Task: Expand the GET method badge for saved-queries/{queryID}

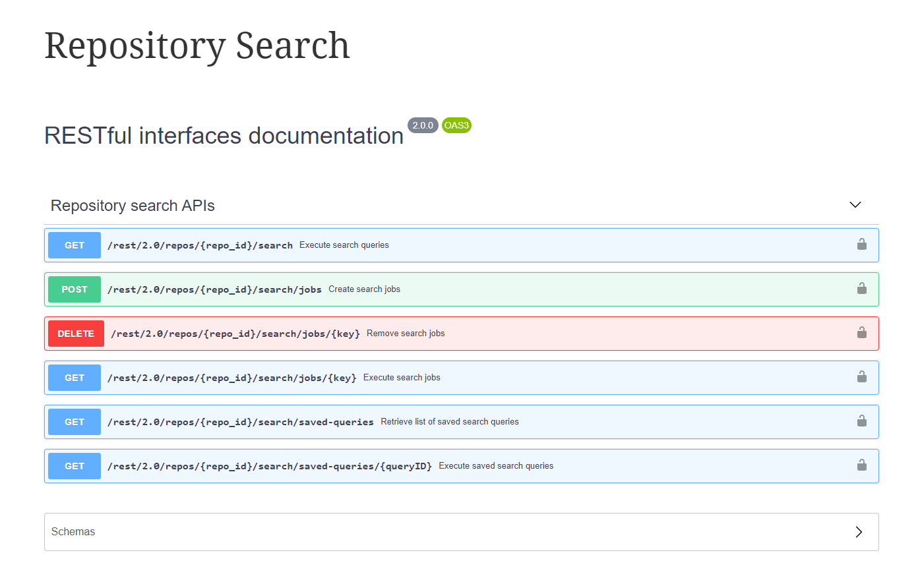Action: (x=75, y=466)
